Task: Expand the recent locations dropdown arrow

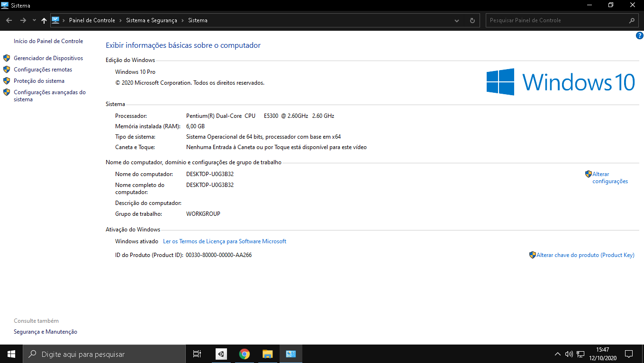Action: [34, 20]
